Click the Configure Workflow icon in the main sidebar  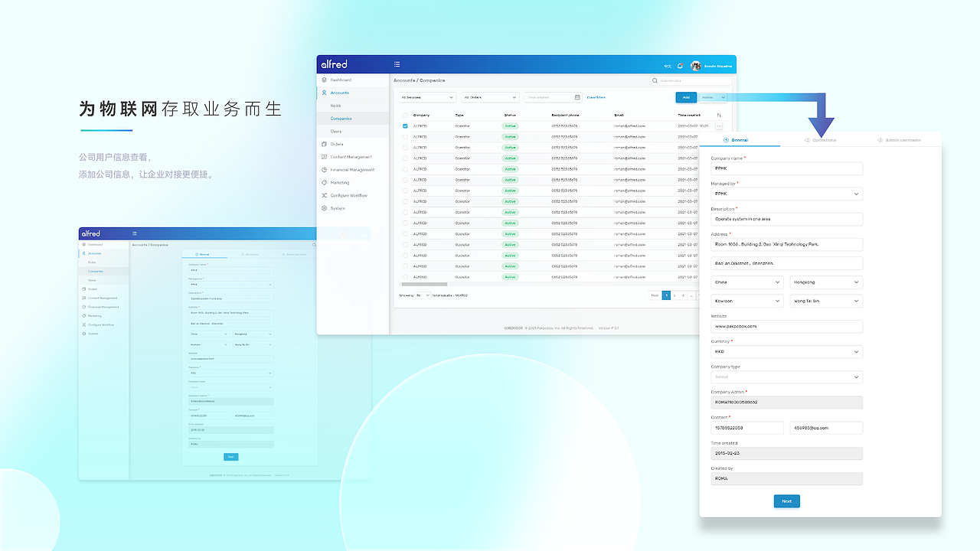pos(325,195)
